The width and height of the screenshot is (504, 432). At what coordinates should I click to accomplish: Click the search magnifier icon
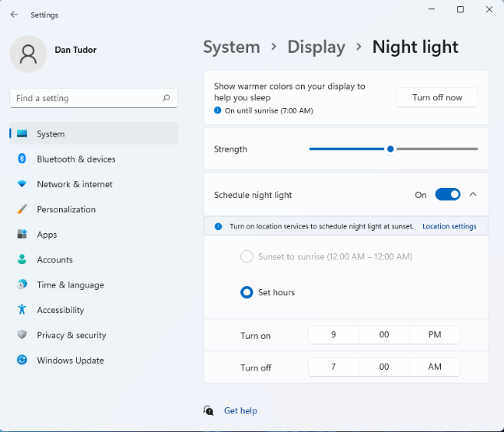click(x=166, y=98)
